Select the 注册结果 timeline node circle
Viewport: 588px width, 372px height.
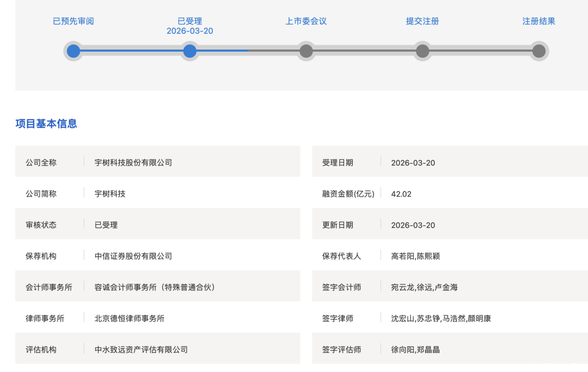click(538, 51)
